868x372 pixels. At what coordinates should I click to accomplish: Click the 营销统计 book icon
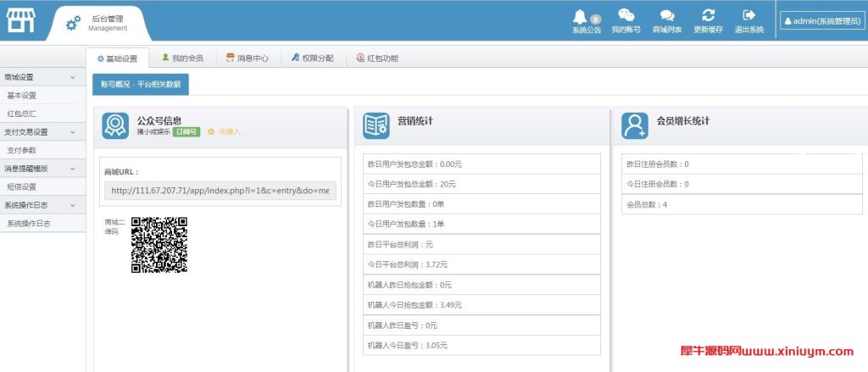pyautogui.click(x=376, y=125)
